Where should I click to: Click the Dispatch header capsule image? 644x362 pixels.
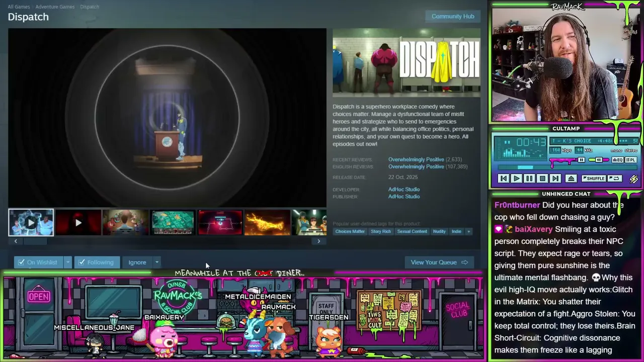click(x=407, y=62)
